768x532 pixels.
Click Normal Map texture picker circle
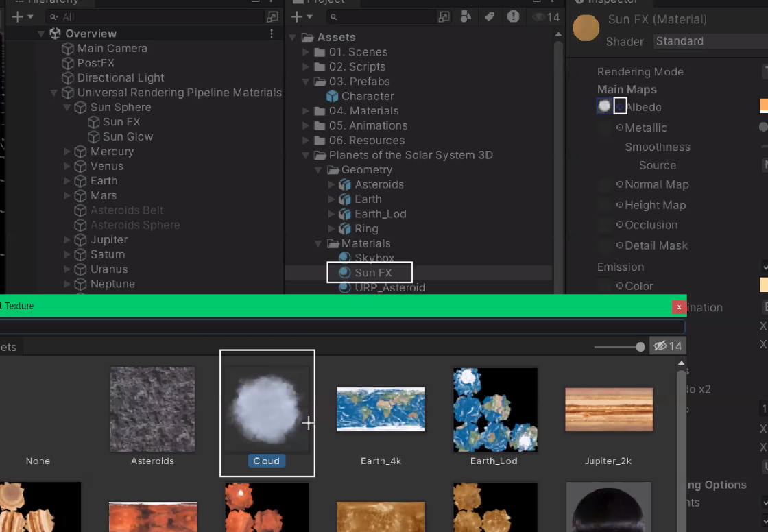620,184
